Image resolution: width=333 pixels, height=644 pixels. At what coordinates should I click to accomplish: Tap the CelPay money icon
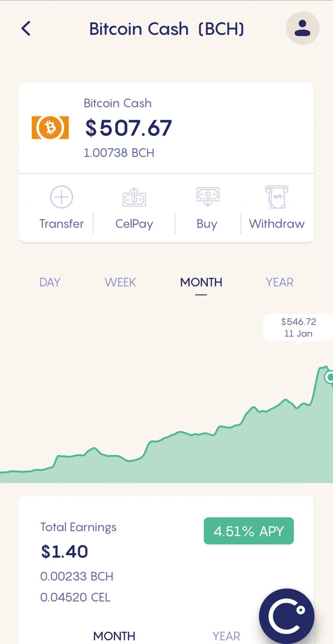click(x=134, y=197)
